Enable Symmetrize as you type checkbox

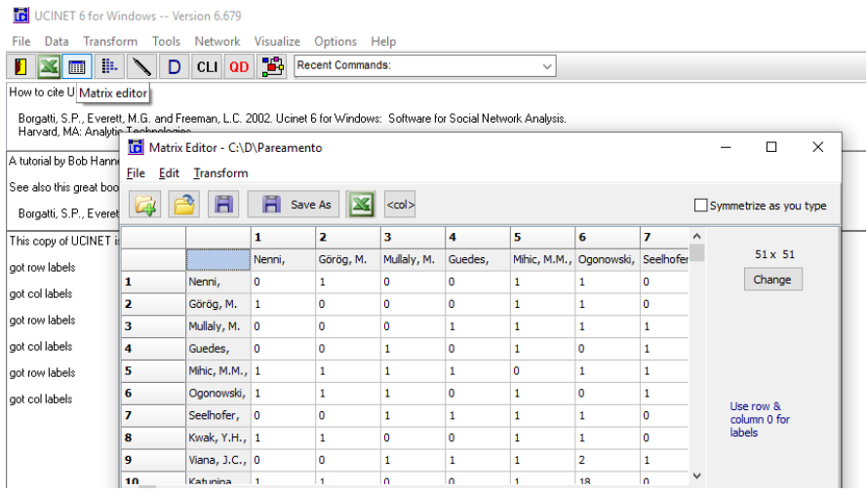pos(700,206)
